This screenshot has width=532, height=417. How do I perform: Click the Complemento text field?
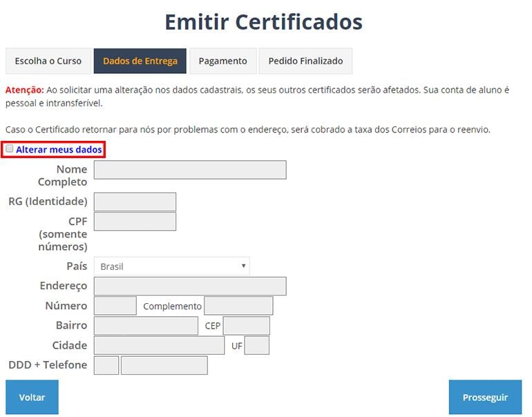(238, 306)
